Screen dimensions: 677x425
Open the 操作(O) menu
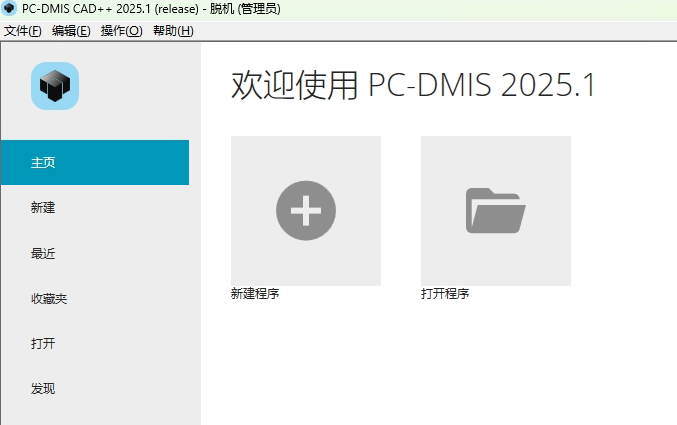coord(121,31)
